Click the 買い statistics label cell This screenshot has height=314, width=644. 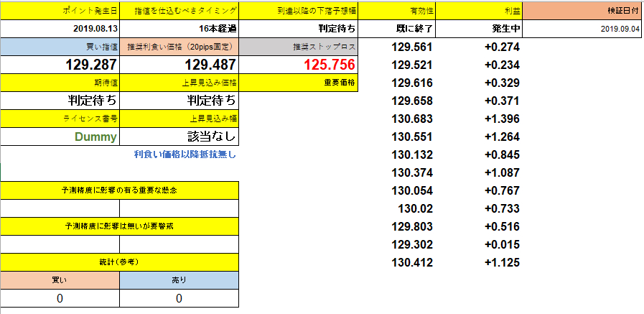pyautogui.click(x=60, y=280)
